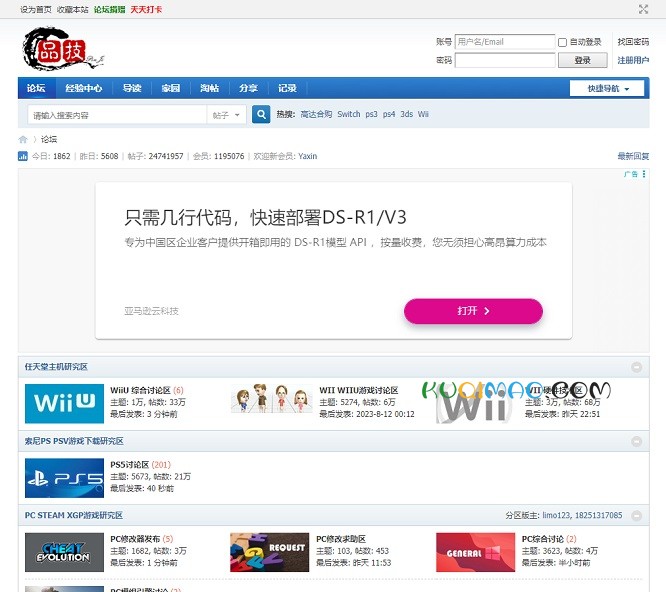Click hot search Switch

[x=349, y=114]
